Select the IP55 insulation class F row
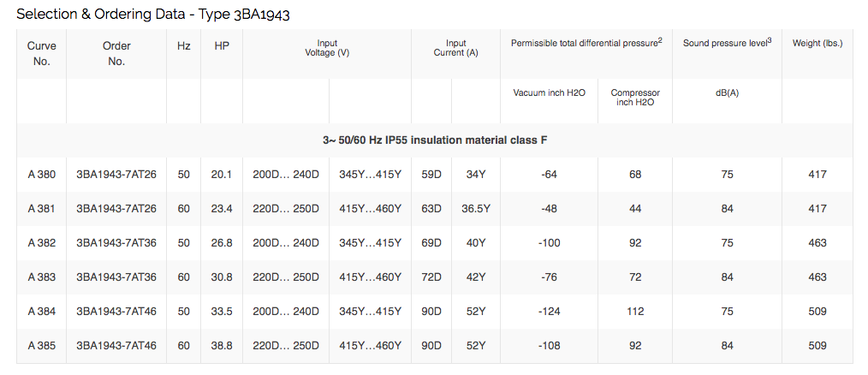Viewport: 868px width, 375px height. point(435,140)
